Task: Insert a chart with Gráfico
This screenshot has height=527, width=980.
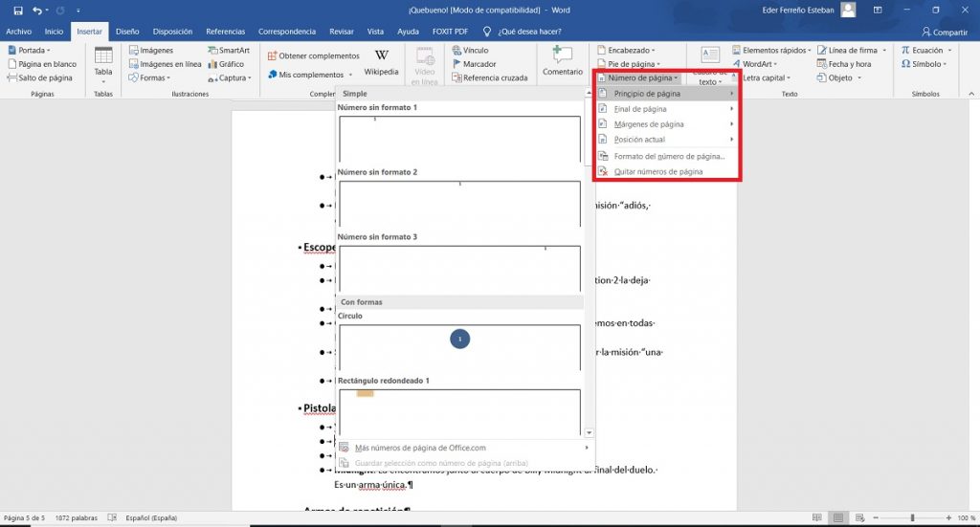Action: pos(226,64)
